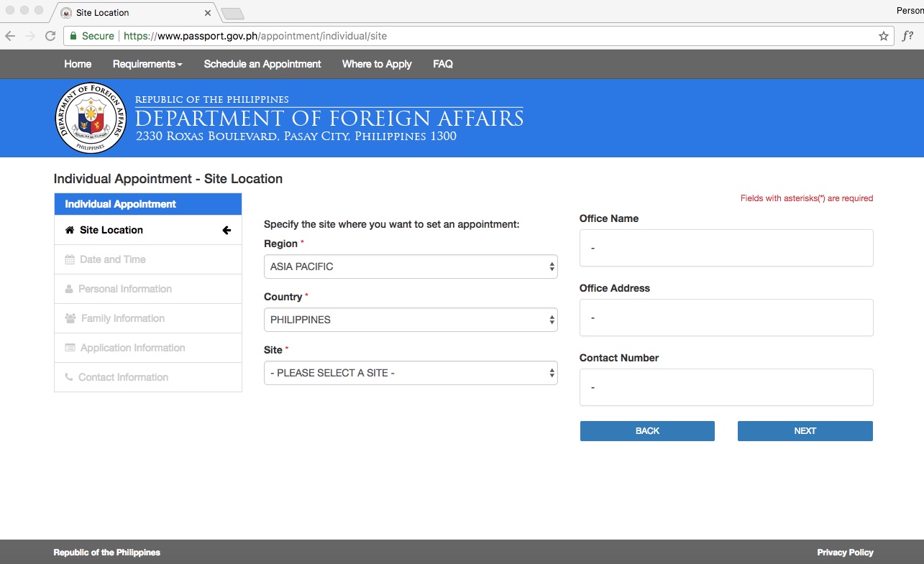Click the Department of Foreign Affairs seal
This screenshot has height=564, width=924.
tap(91, 118)
